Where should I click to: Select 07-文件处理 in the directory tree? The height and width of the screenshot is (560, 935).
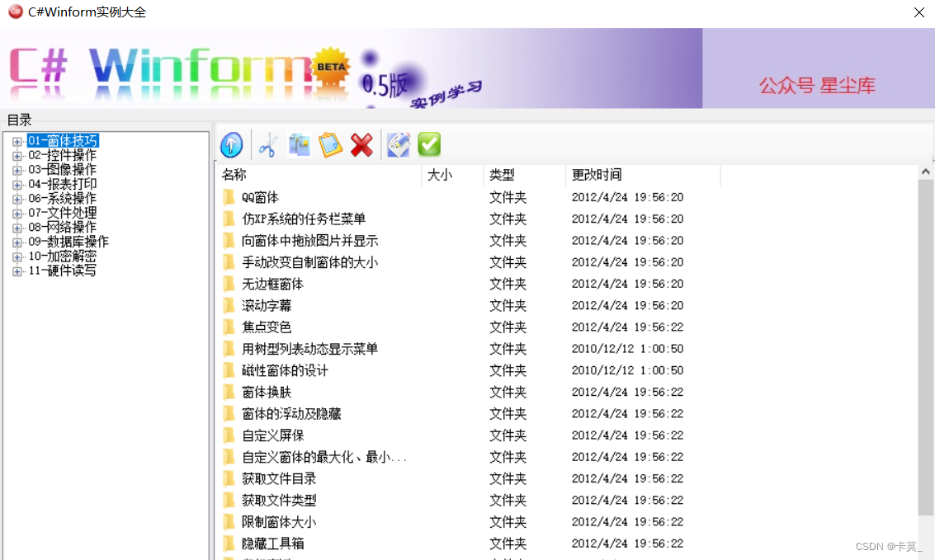pos(62,213)
